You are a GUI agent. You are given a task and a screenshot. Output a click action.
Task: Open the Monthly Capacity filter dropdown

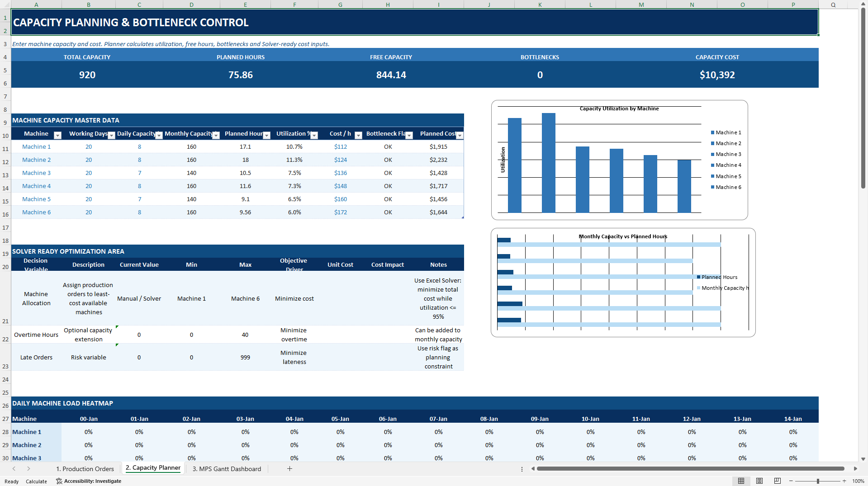[x=216, y=135]
